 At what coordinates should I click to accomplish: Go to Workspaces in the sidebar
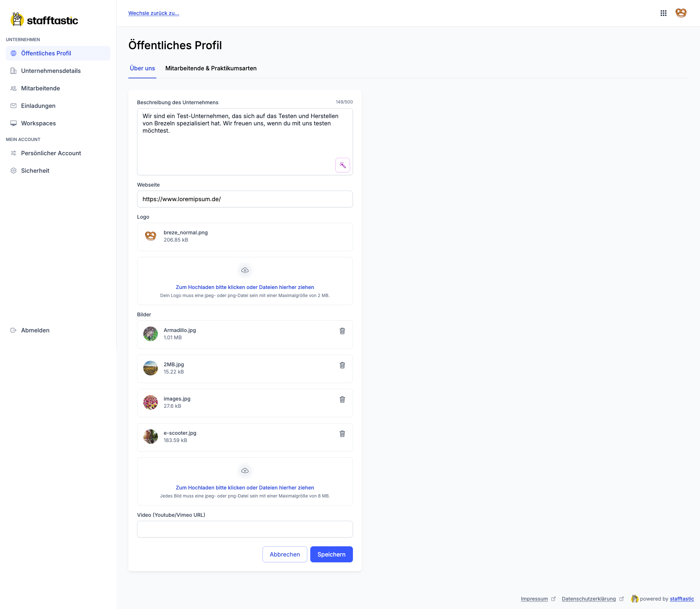pos(38,123)
